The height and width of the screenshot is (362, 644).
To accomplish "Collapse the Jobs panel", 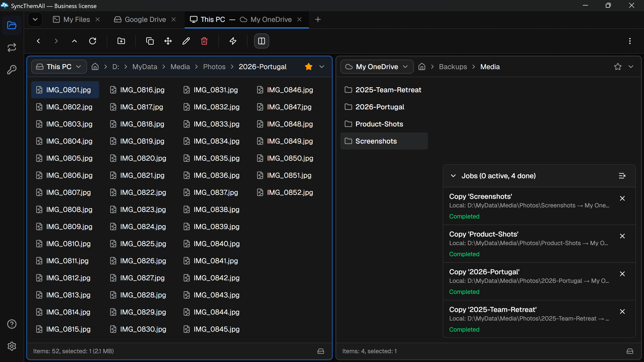I will (x=453, y=176).
